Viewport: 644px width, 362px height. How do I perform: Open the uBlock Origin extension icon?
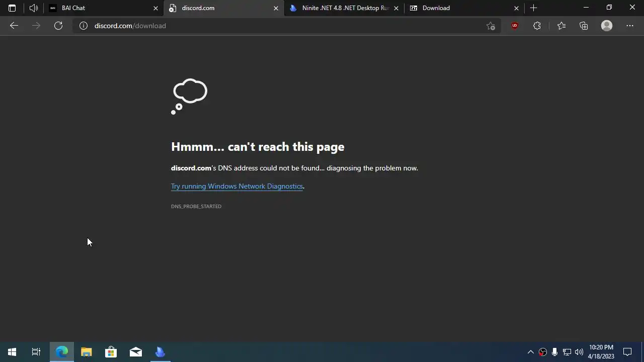(515, 26)
